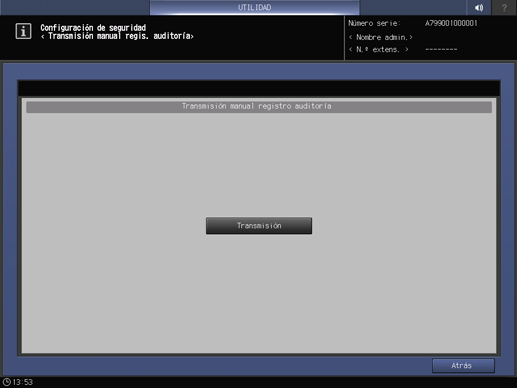Click the Nombre admin. label
The height and width of the screenshot is (388, 517).
pyautogui.click(x=381, y=37)
